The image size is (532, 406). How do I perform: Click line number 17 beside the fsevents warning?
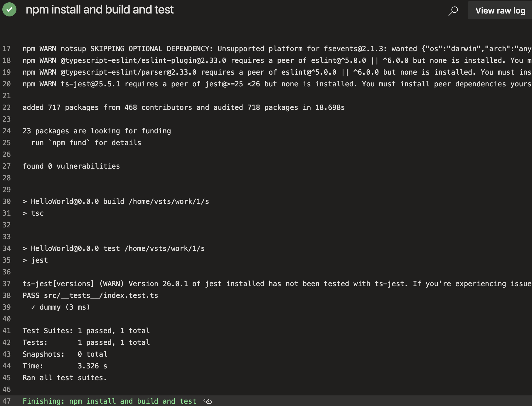pos(7,48)
